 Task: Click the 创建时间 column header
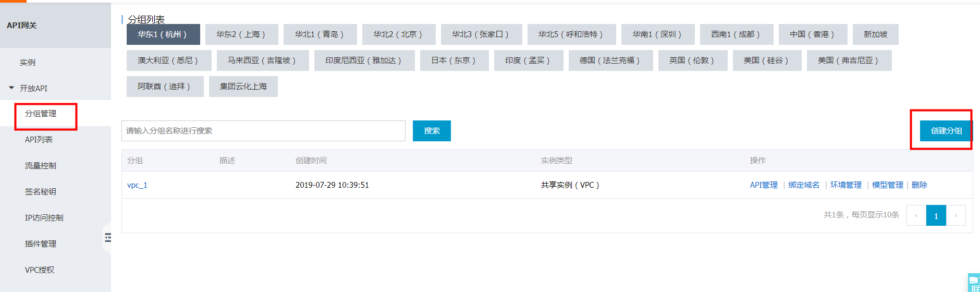point(311,161)
